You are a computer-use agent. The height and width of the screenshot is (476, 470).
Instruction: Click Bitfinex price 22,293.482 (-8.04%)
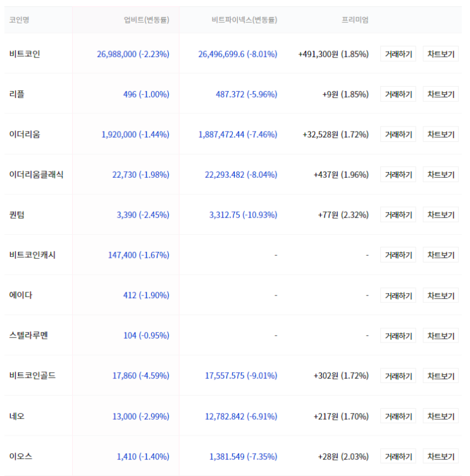click(x=241, y=175)
